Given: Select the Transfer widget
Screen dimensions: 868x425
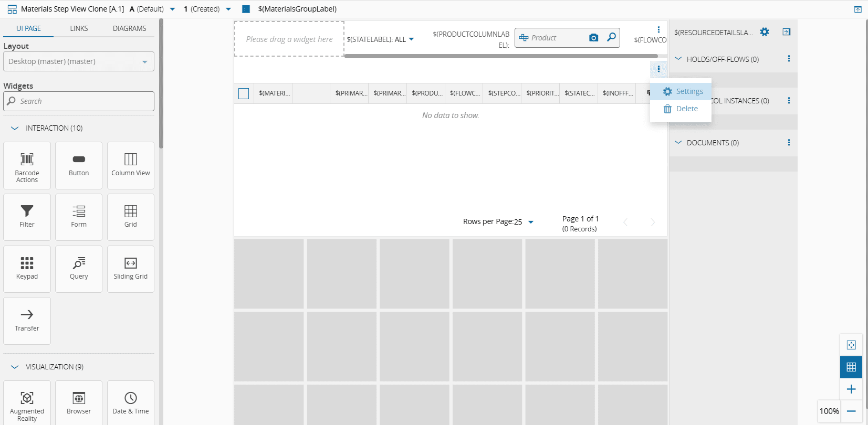Looking at the screenshot, I should click(27, 321).
